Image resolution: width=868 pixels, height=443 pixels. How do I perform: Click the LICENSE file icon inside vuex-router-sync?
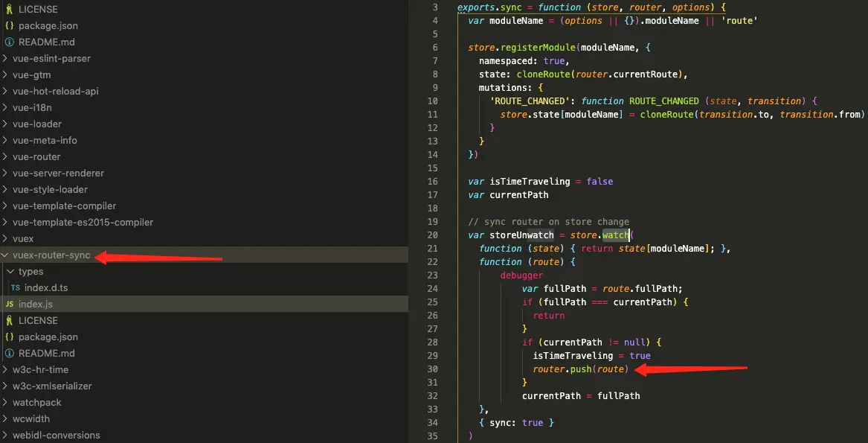(x=10, y=320)
